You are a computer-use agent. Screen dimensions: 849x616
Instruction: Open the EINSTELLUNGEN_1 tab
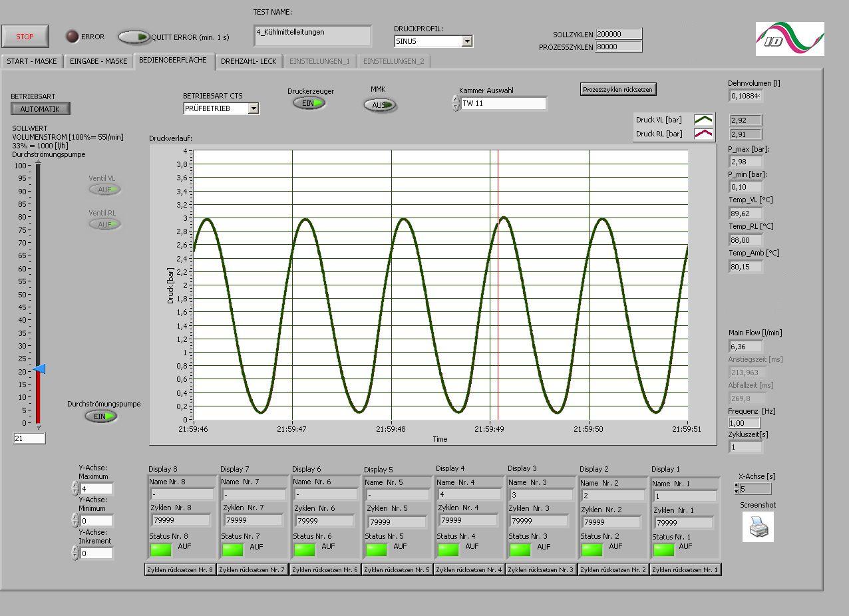(x=320, y=61)
